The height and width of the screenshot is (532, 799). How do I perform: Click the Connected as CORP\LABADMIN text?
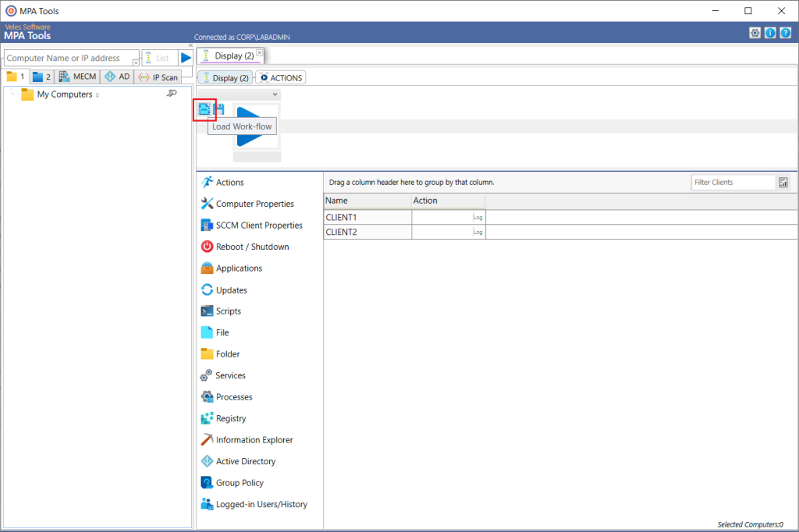242,37
